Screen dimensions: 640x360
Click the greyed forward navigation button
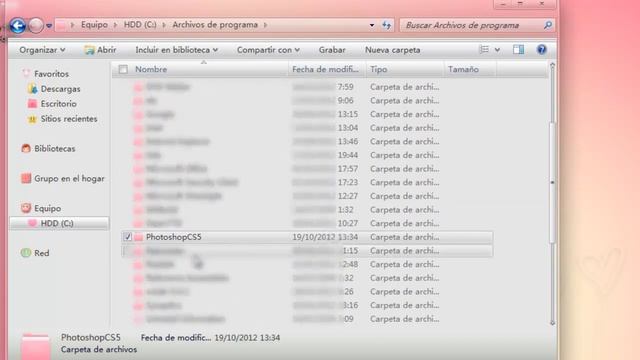[36, 25]
